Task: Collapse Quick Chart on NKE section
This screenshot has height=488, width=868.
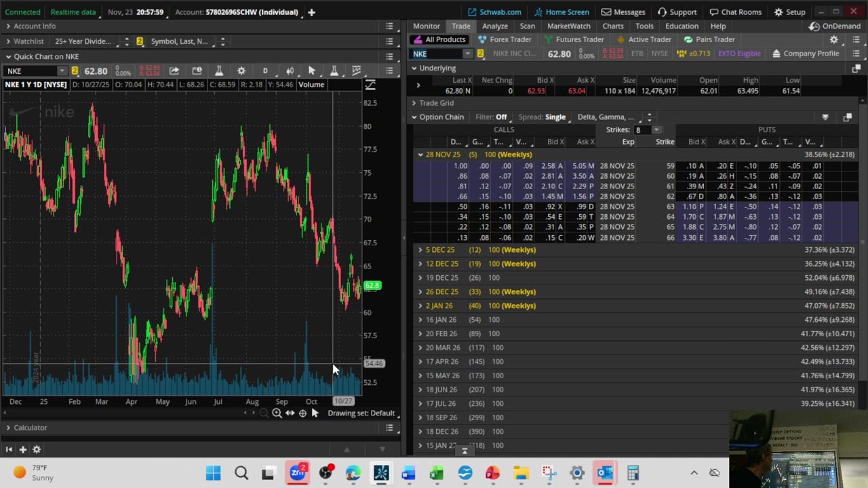Action: [x=8, y=57]
